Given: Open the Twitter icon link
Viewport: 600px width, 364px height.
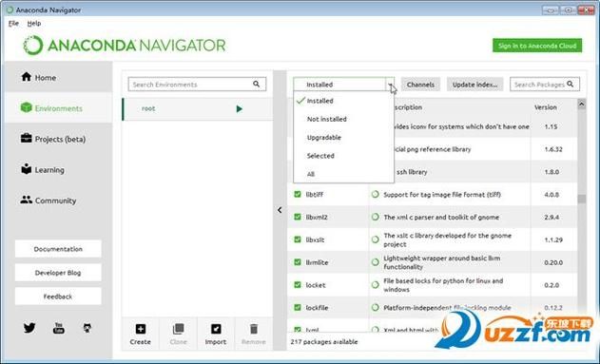Looking at the screenshot, I should 29,328.
